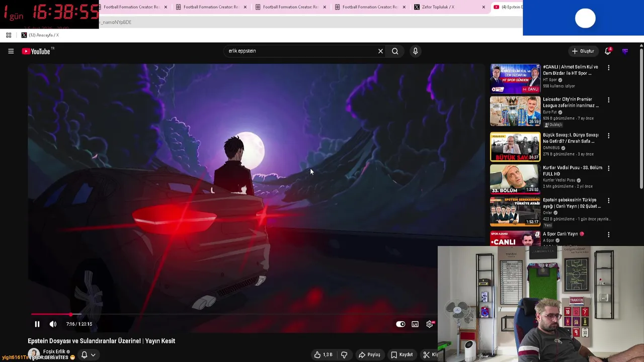Viewport: 644px width, 362px height.
Task: Open the Leicester City Premier League thumbnail
Action: click(515, 111)
